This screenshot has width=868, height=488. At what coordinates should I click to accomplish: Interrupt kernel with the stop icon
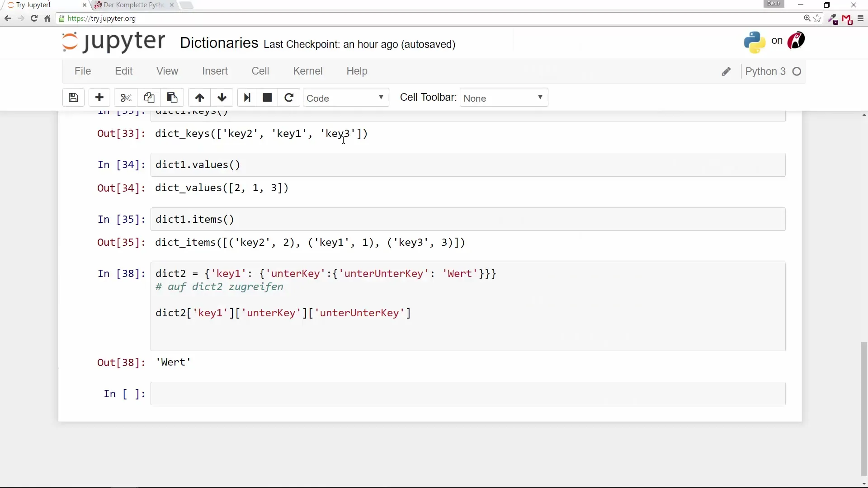(267, 98)
